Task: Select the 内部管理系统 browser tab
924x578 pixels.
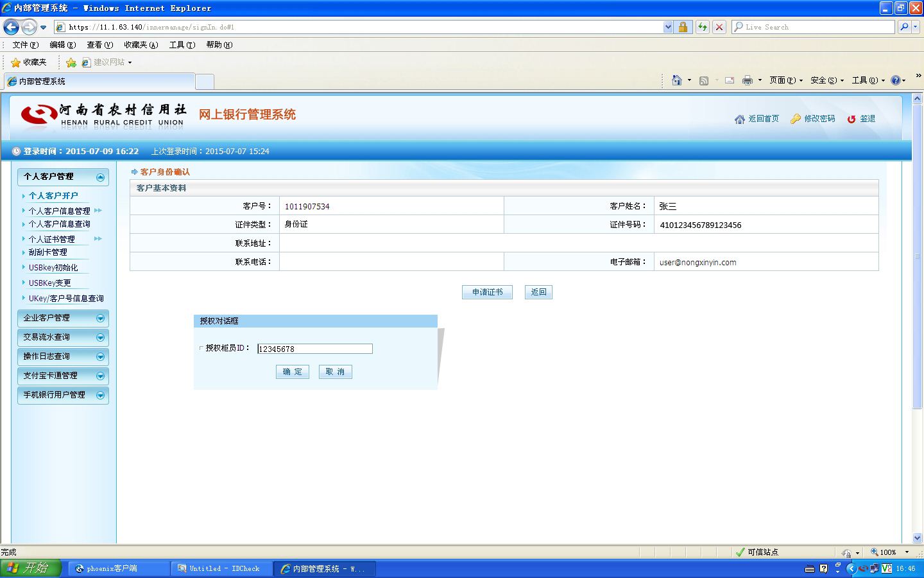Action: (99, 82)
